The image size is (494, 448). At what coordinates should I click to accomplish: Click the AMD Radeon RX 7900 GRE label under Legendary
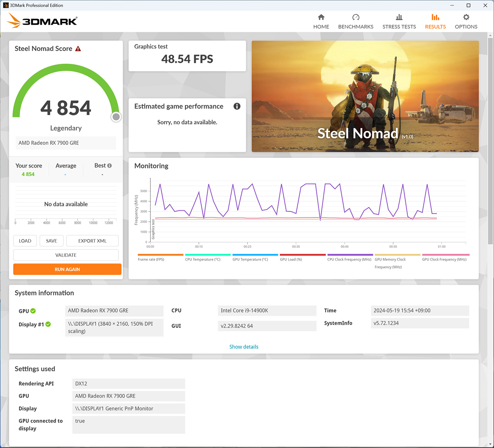66,143
